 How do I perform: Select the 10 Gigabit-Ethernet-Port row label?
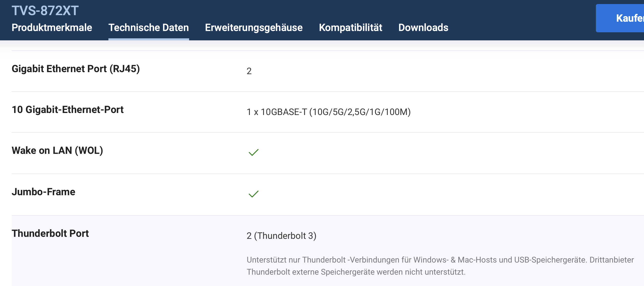coord(68,110)
